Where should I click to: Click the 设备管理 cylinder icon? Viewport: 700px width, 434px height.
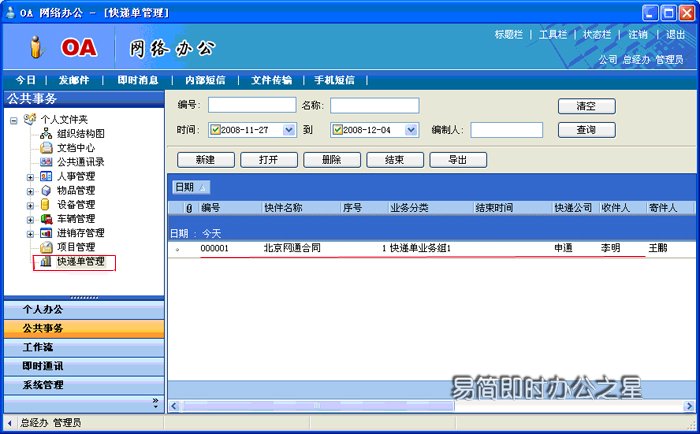tap(45, 204)
